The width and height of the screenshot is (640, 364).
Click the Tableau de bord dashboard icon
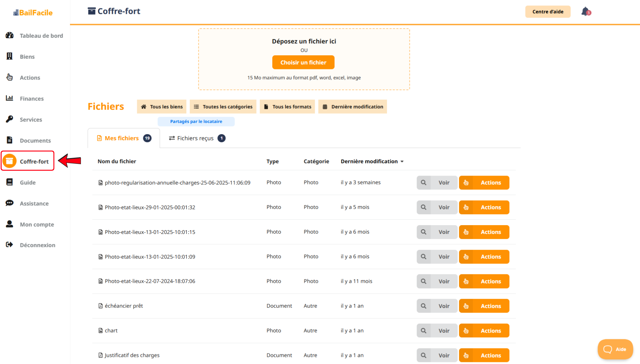9,35
